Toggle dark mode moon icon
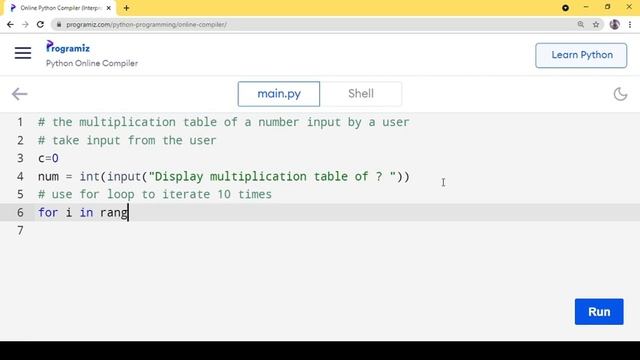Image resolution: width=640 pixels, height=360 pixels. click(620, 94)
